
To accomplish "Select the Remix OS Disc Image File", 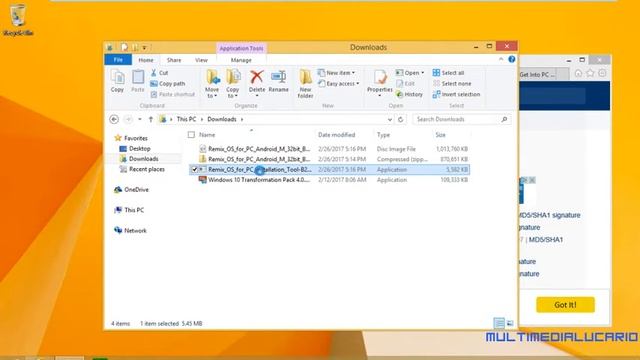I will pos(330,149).
